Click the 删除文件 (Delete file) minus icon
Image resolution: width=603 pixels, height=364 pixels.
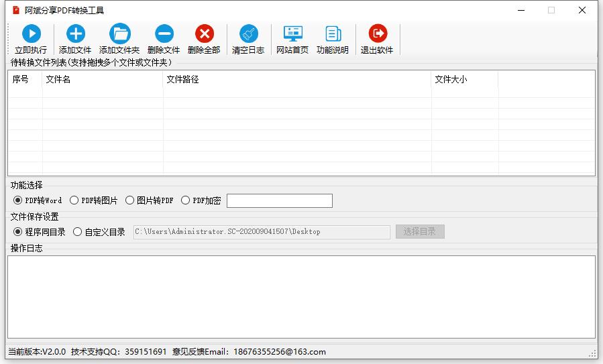pos(164,34)
